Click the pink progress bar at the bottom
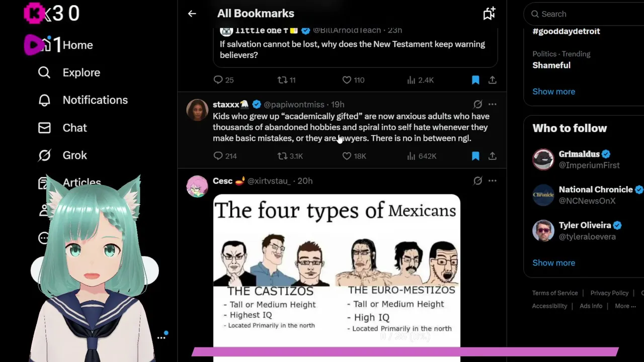The image size is (644, 362). pyautogui.click(x=405, y=351)
